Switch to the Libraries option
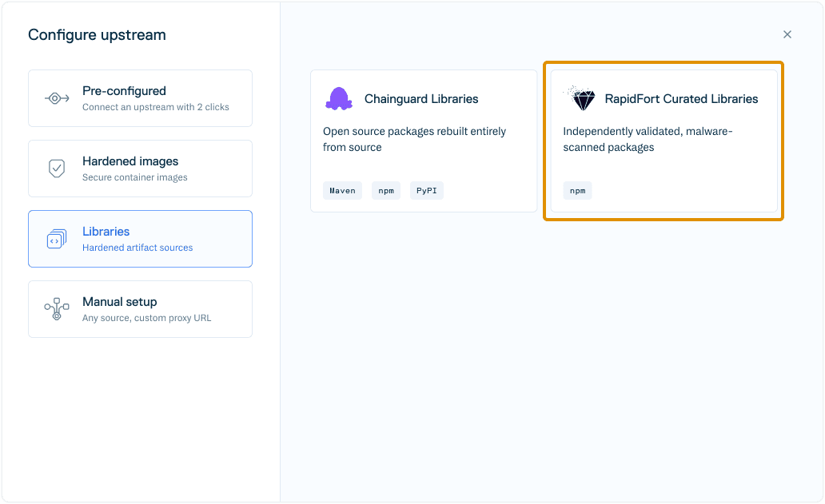This screenshot has height=504, width=825. 140,239
